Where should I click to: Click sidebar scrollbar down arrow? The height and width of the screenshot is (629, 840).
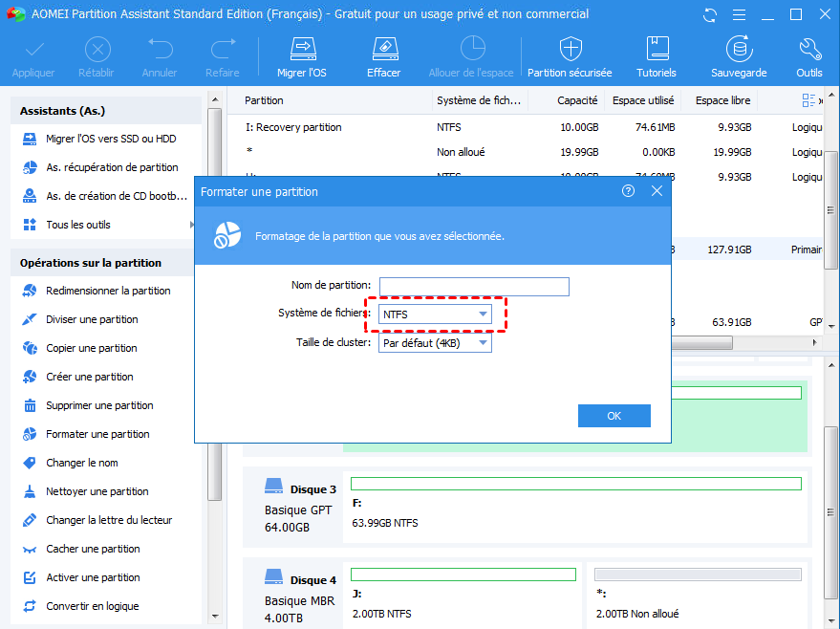pos(215,617)
